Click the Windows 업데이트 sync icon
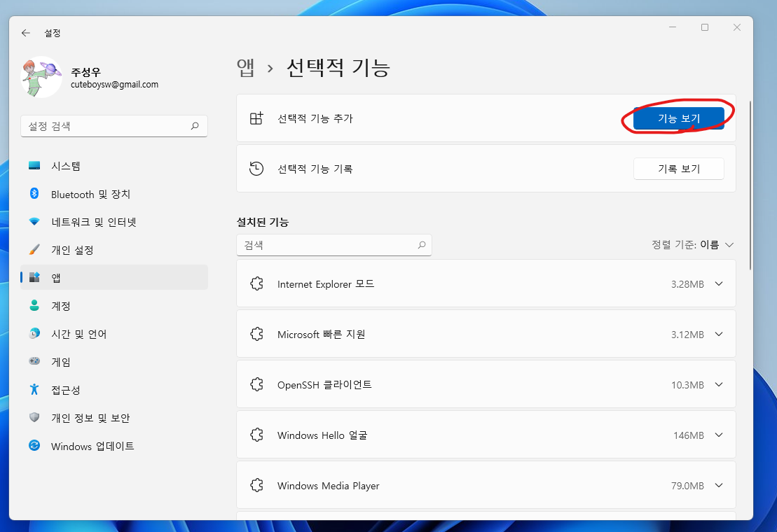This screenshot has height=532, width=777. [34, 445]
